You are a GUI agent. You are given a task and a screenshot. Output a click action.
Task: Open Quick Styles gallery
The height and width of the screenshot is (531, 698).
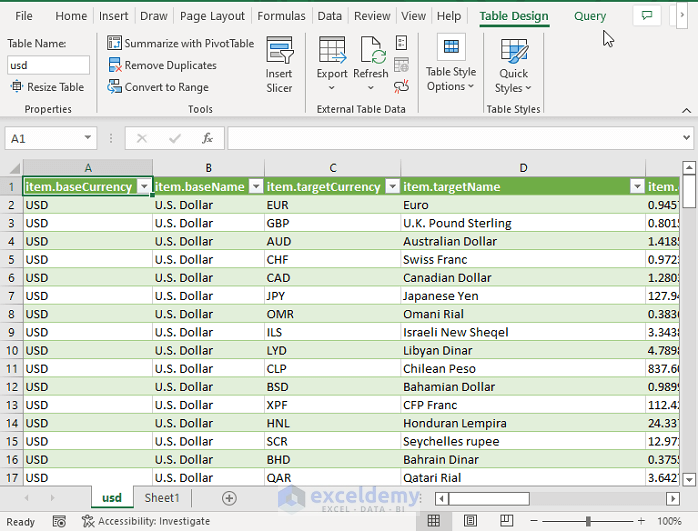click(513, 66)
